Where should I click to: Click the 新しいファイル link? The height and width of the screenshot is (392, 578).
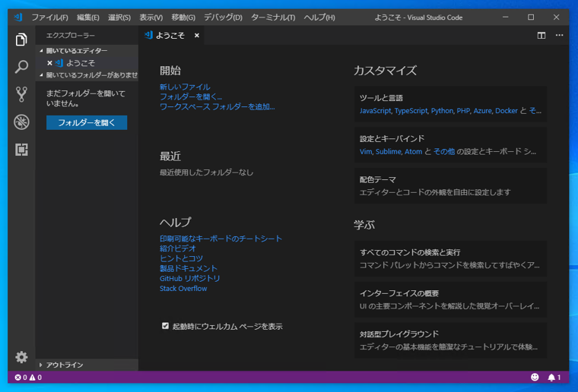[185, 87]
